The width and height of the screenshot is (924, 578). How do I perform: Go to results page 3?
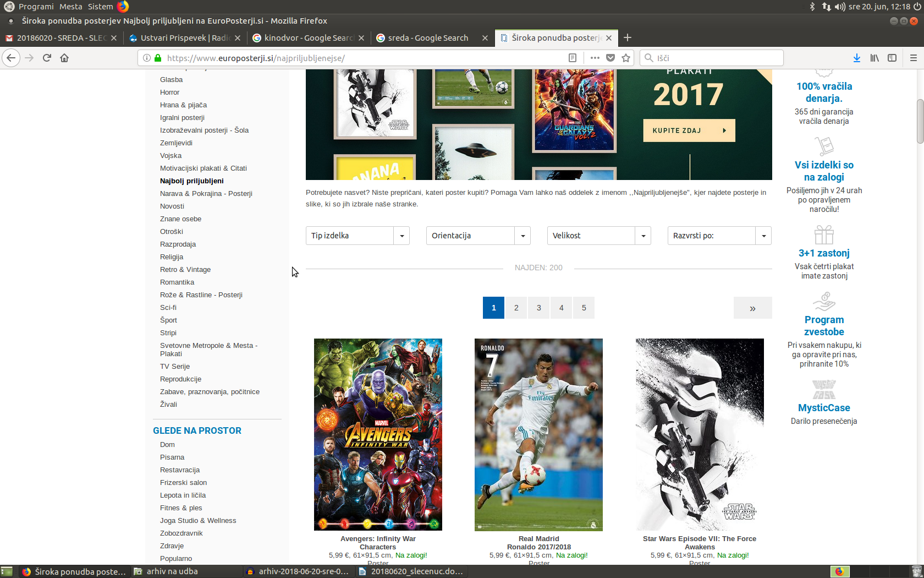[539, 308]
